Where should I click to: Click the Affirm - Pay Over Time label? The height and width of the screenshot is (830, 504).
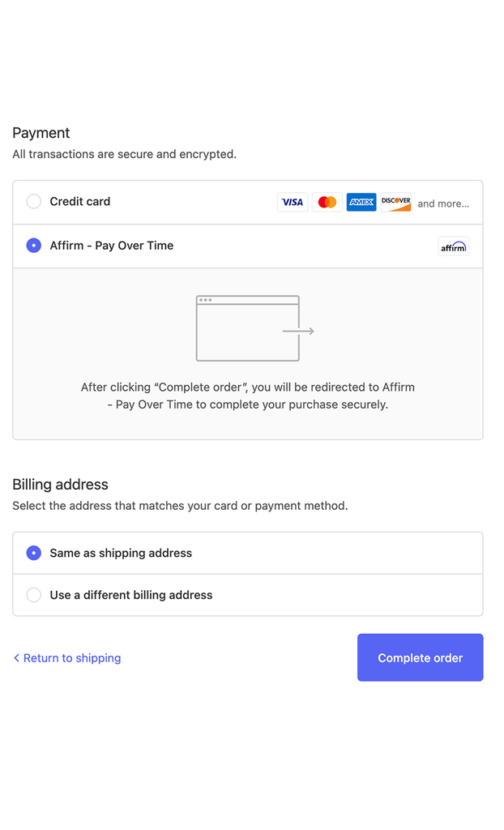pos(112,246)
